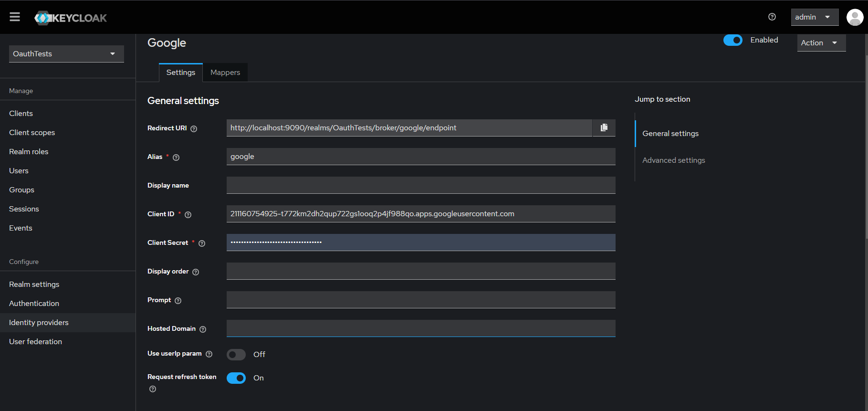Select Identity providers in sidebar
The image size is (868, 411).
pyautogui.click(x=68, y=323)
